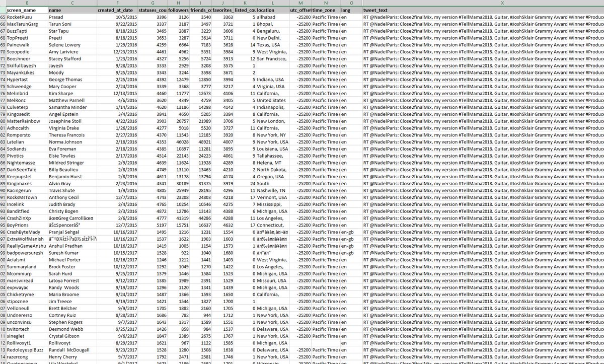Click the followers cell 46028
The image size is (604, 364).
178,142
